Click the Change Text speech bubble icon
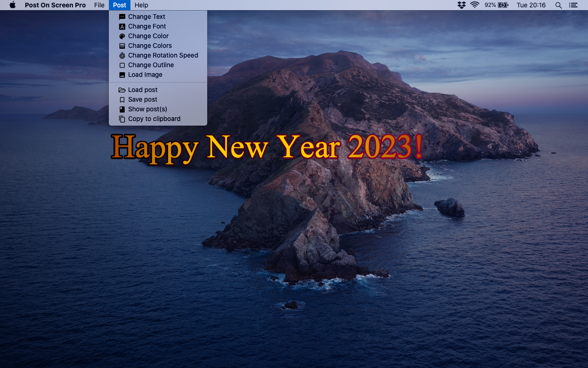This screenshot has height=368, width=588. pos(122,17)
